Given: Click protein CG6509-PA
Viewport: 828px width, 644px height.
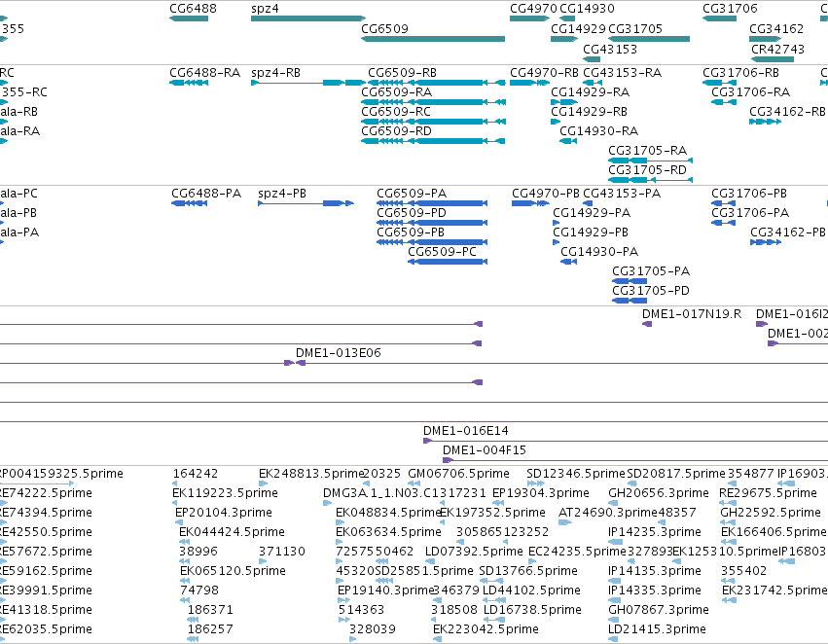Looking at the screenshot, I should (432, 203).
